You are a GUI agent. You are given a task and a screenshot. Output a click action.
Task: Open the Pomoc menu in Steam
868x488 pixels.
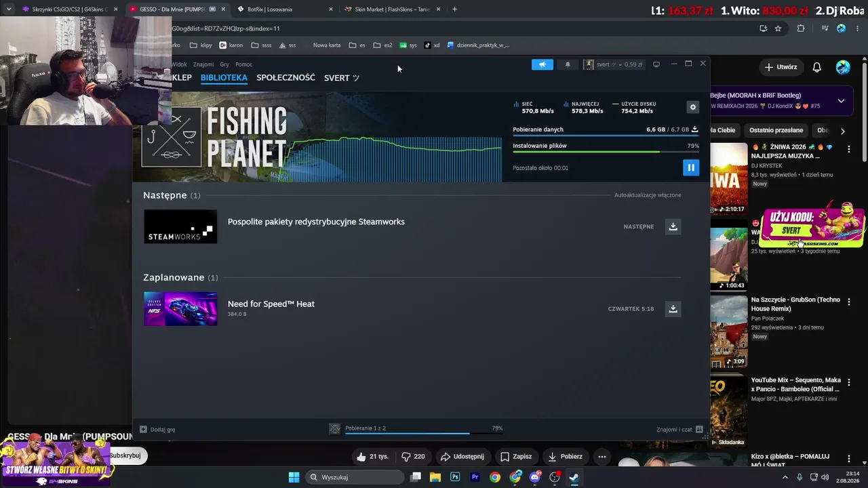(x=244, y=64)
